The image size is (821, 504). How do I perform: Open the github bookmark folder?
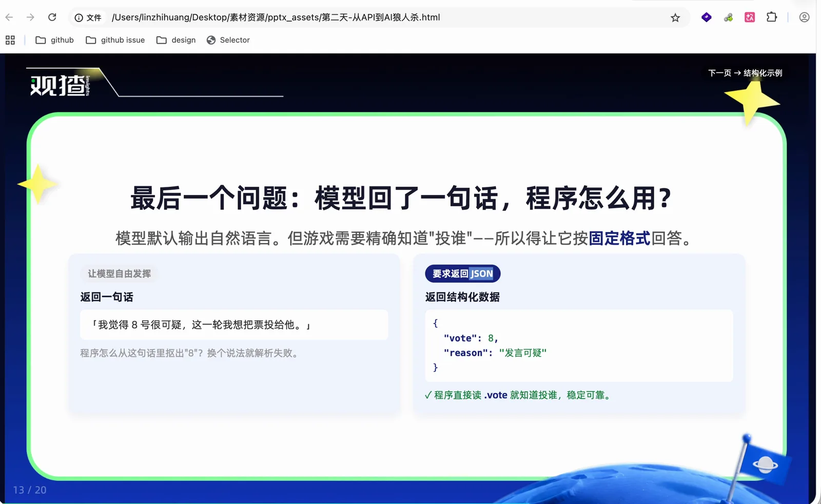(54, 40)
